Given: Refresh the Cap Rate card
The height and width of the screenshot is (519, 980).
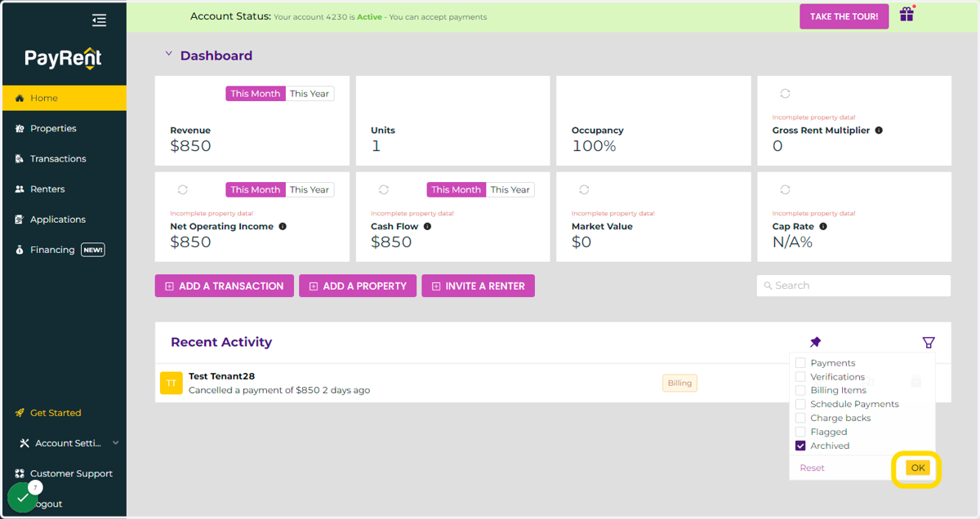Looking at the screenshot, I should (x=785, y=189).
